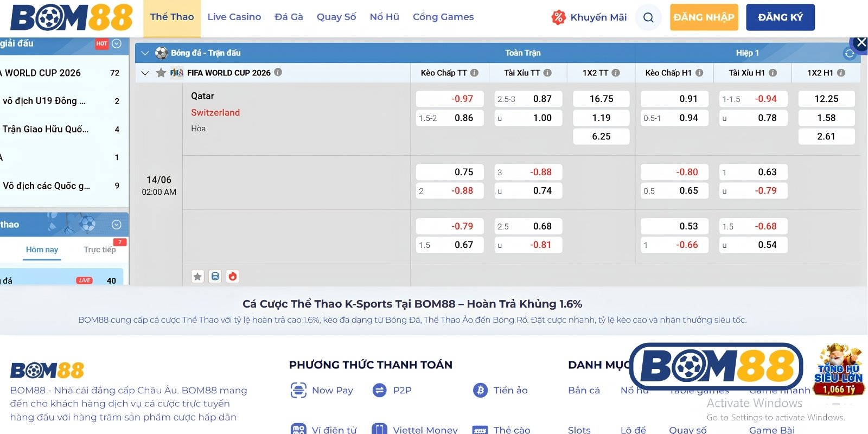Click the statistics database icon under match
Viewport: 868px width, 434px height.
pyautogui.click(x=215, y=277)
